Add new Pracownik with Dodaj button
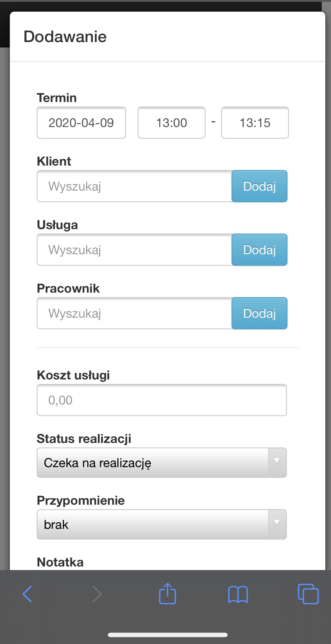331x644 pixels. (259, 313)
